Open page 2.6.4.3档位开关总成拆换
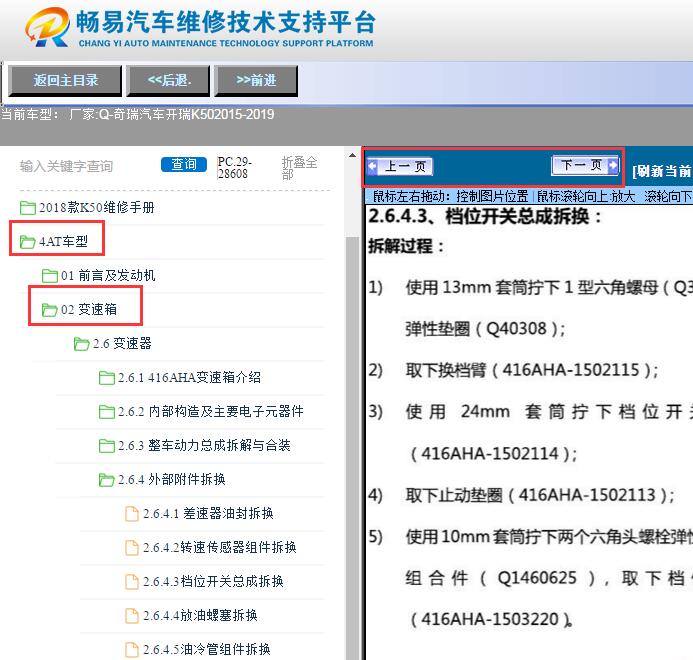The image size is (693, 660). tap(213, 582)
